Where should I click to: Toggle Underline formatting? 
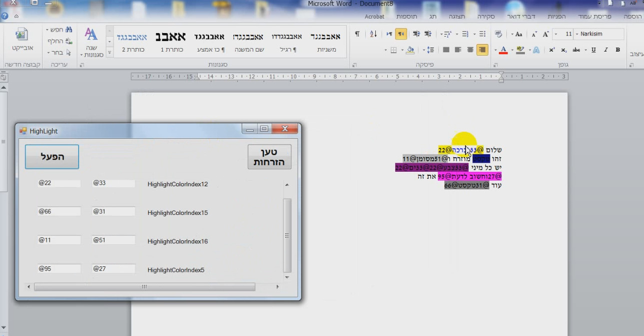click(x=593, y=50)
